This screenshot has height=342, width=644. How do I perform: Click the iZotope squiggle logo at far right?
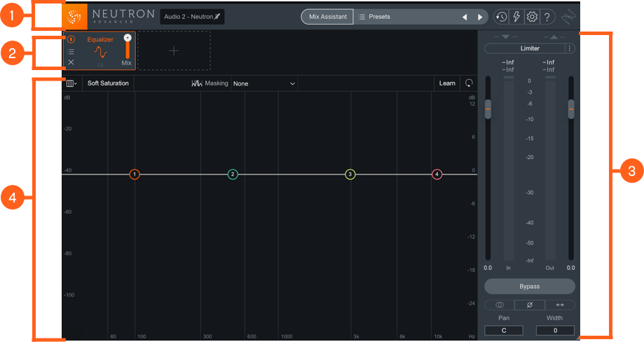click(569, 17)
